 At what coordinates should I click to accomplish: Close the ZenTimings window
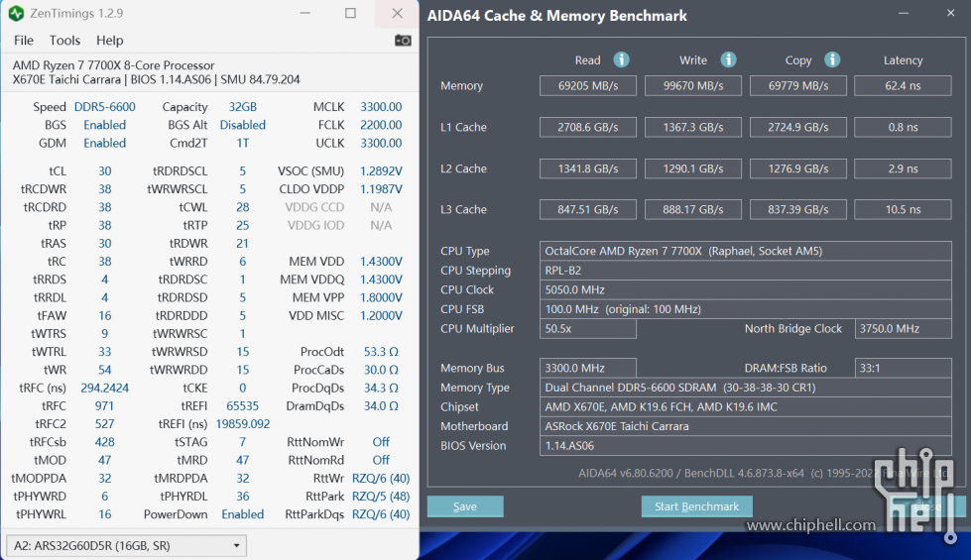[398, 13]
